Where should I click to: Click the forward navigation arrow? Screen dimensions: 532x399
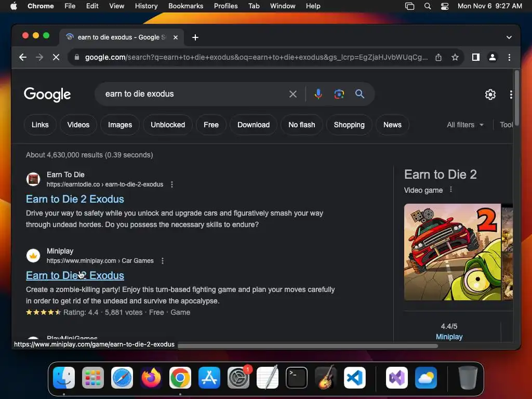pos(39,57)
